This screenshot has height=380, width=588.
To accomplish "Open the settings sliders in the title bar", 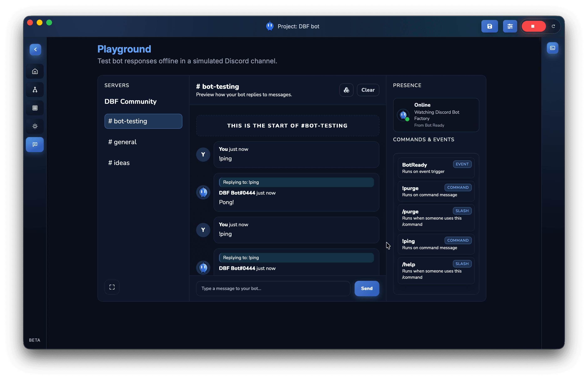I will [x=510, y=26].
